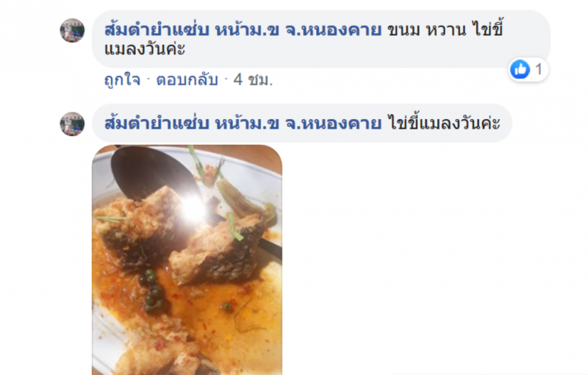The height and width of the screenshot is (375, 588).
Task: Open author name link in first comment
Action: pyautogui.click(x=243, y=29)
